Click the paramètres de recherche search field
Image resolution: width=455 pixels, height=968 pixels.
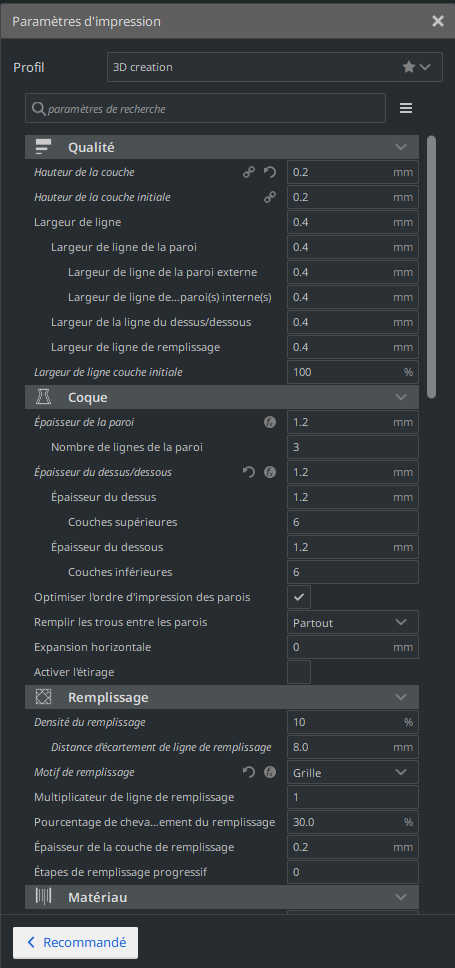click(x=206, y=109)
